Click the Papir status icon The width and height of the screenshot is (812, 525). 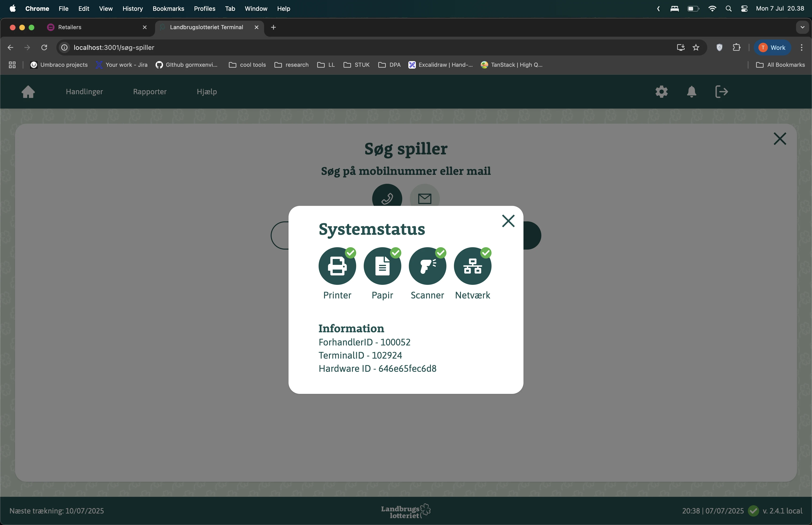pos(382,266)
